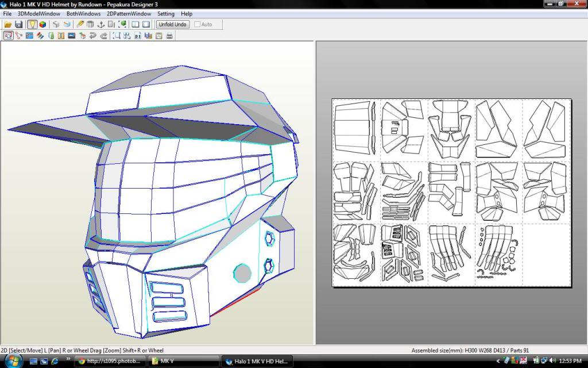Click the Open file folder icon

7,24
